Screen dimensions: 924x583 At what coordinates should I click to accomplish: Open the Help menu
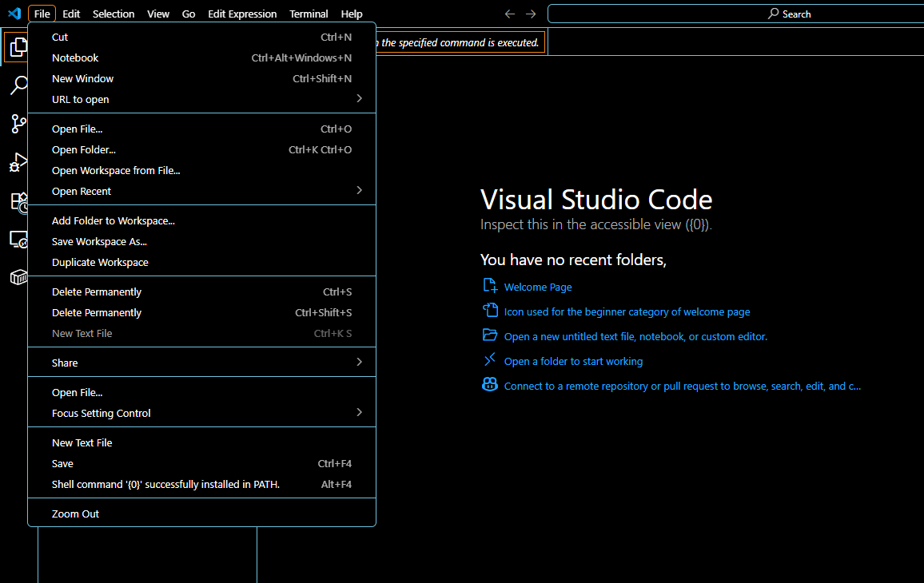tap(352, 14)
